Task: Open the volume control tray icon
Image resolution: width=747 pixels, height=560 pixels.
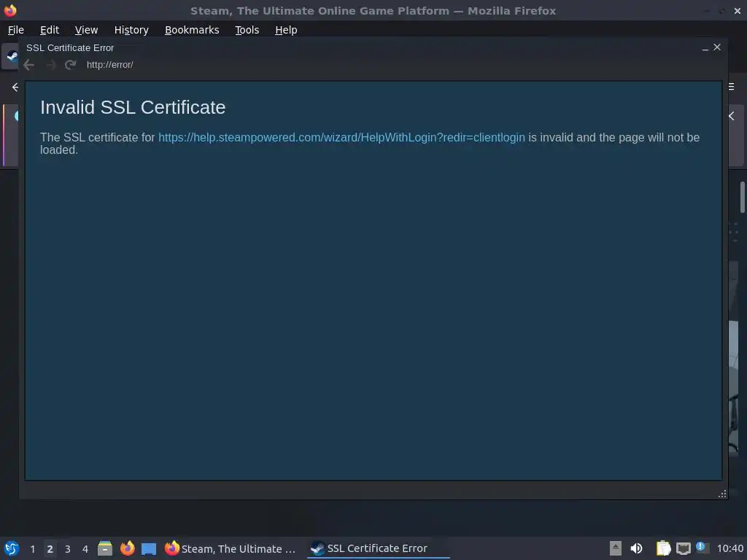Action: coord(636,548)
